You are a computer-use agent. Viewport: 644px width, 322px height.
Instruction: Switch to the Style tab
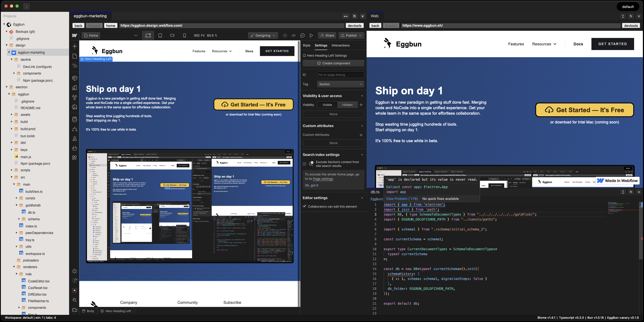(306, 45)
